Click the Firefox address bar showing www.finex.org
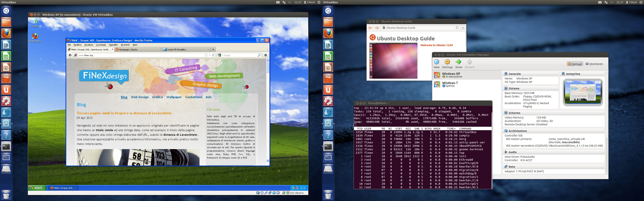This screenshot has height=201, width=644. click(144, 55)
